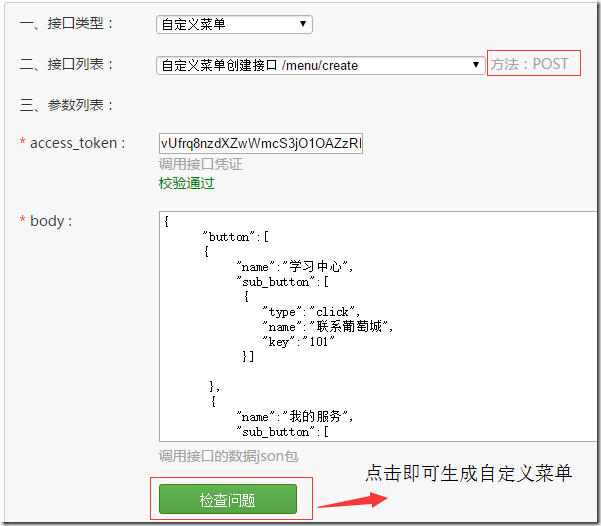
Task: Click the access_token input field
Action: click(261, 143)
